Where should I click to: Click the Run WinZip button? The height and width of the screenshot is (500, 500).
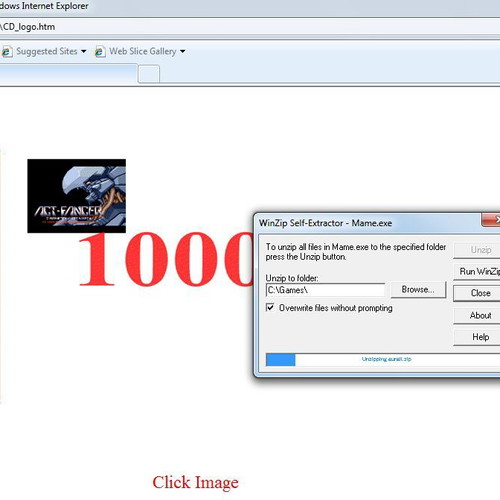pos(477,271)
